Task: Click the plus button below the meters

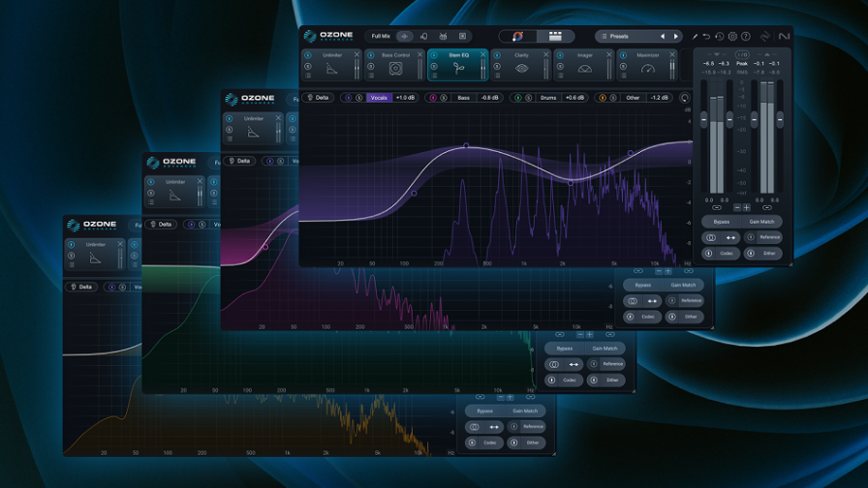Action: tap(746, 207)
